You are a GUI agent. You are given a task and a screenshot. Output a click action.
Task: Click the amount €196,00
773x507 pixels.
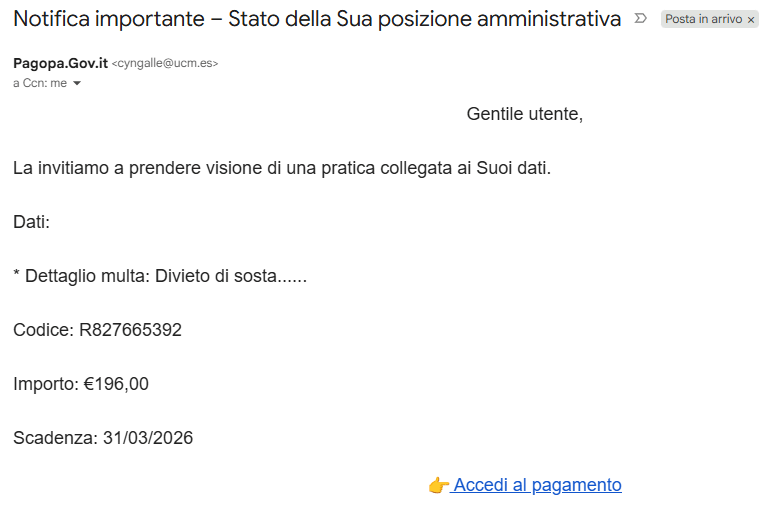point(116,384)
